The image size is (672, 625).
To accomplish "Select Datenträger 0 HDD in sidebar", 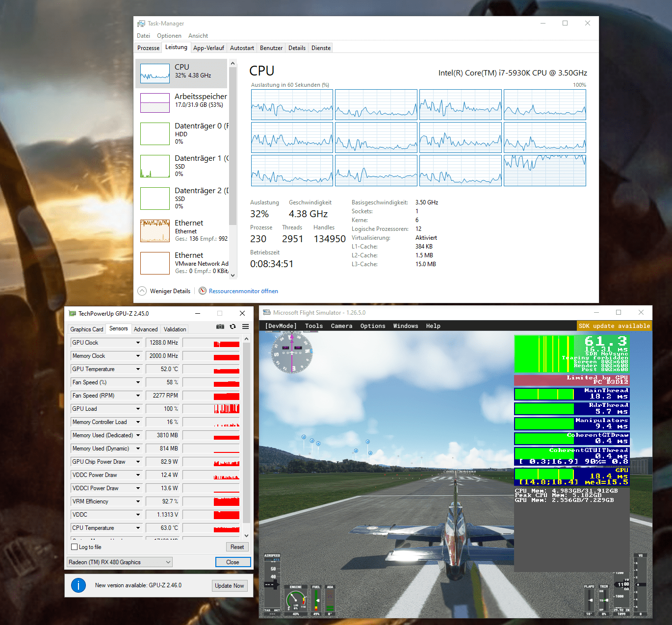I will point(181,134).
